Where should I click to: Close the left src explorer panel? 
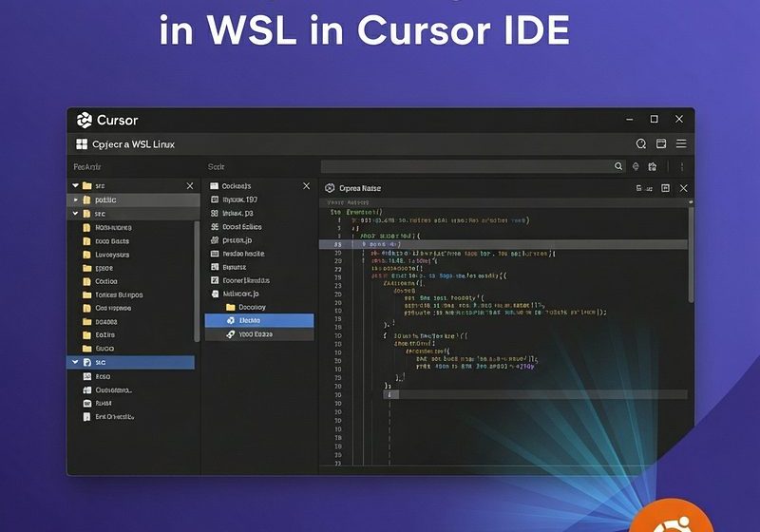click(190, 185)
